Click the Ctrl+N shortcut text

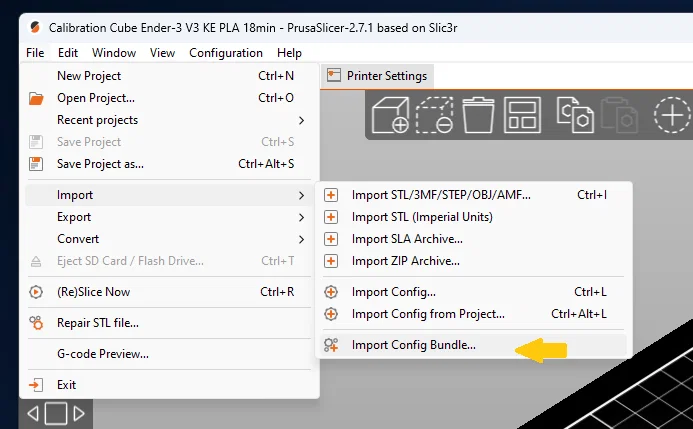tap(276, 76)
